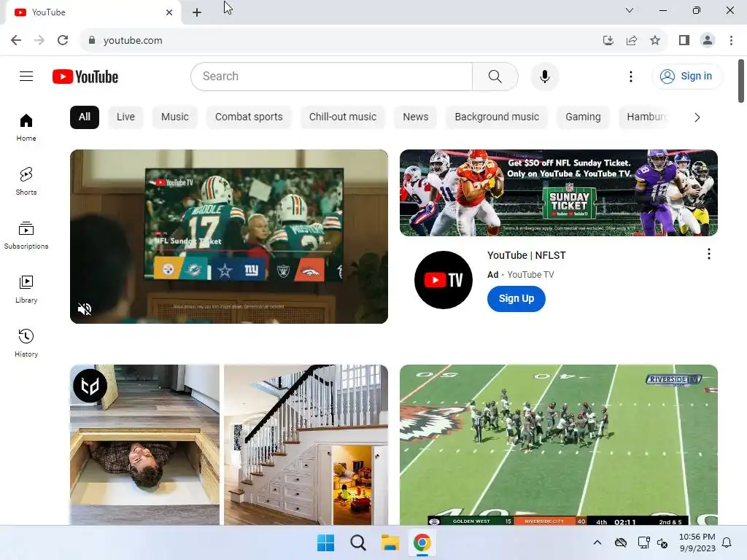The image size is (747, 560).
Task: Select the Combat sports chip
Action: point(249,117)
